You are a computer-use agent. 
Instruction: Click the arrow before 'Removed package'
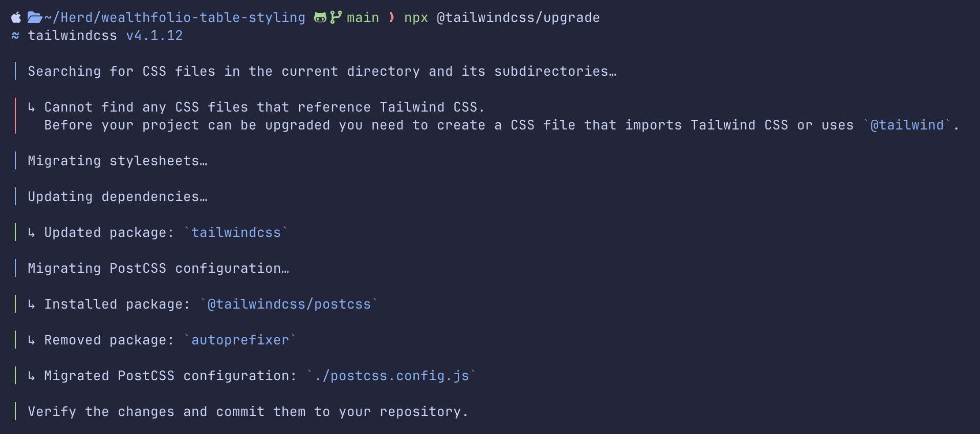(32, 340)
